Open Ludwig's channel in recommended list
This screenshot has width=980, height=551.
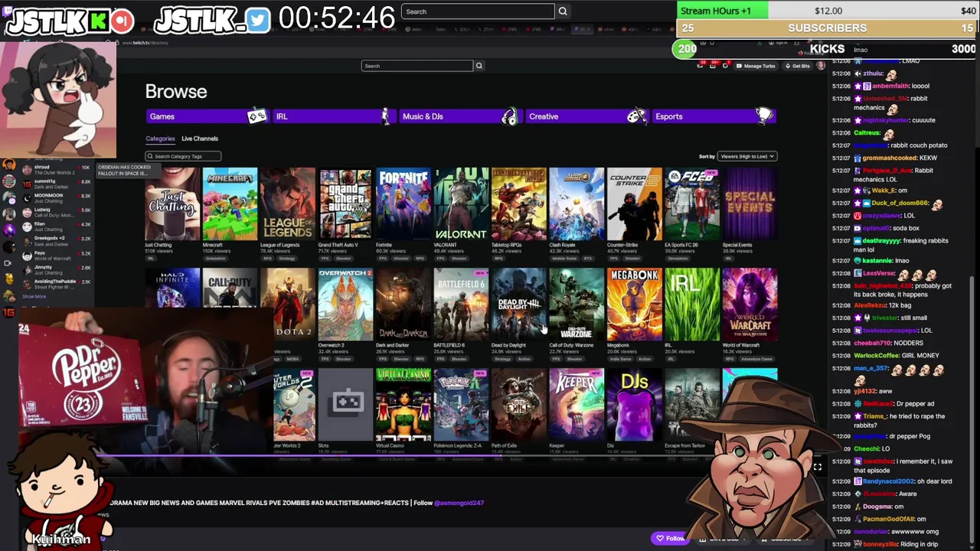tap(57, 212)
